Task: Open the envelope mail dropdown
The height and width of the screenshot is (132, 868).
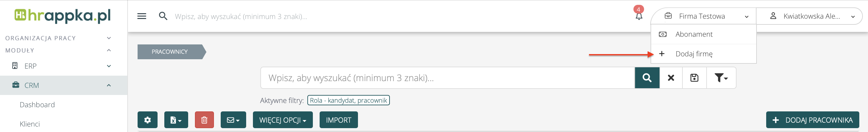Action: 233,120
